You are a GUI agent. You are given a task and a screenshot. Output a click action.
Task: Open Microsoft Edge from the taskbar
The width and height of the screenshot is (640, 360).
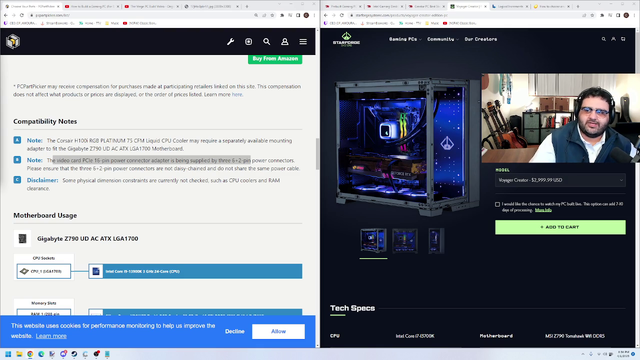41,354
